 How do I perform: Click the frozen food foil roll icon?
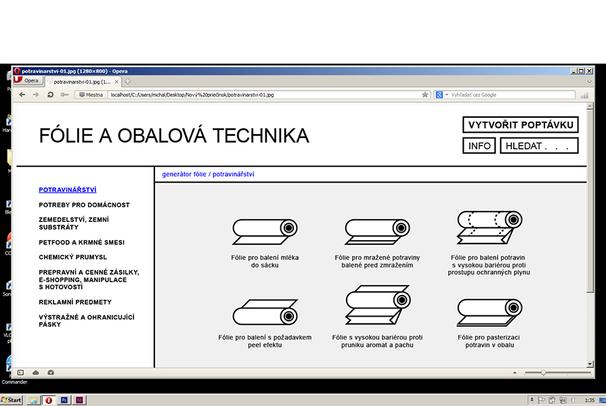[377, 230]
